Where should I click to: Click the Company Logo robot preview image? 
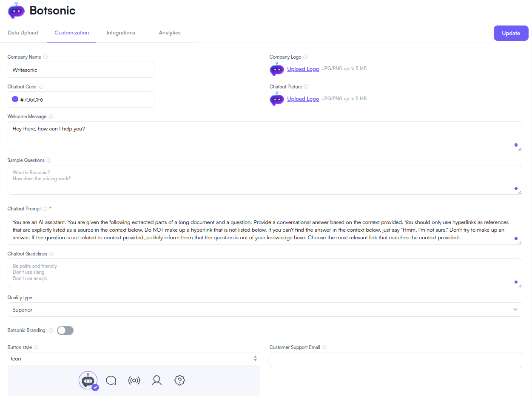click(x=277, y=69)
